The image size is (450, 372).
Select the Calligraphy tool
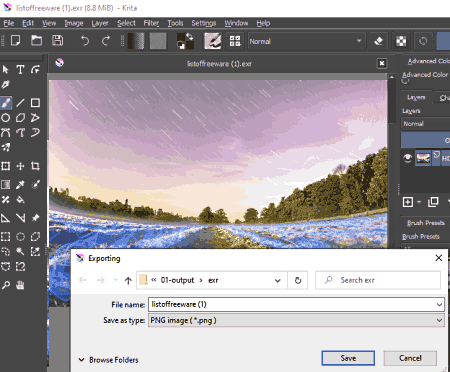[x=5, y=85]
